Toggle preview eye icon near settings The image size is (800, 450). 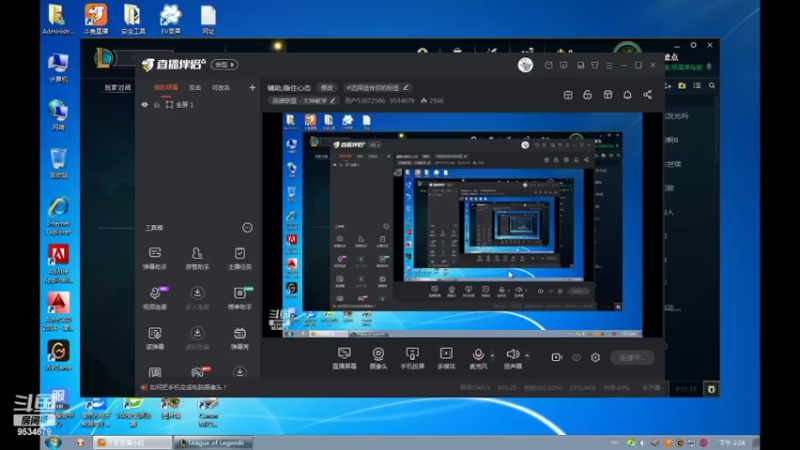tap(576, 358)
